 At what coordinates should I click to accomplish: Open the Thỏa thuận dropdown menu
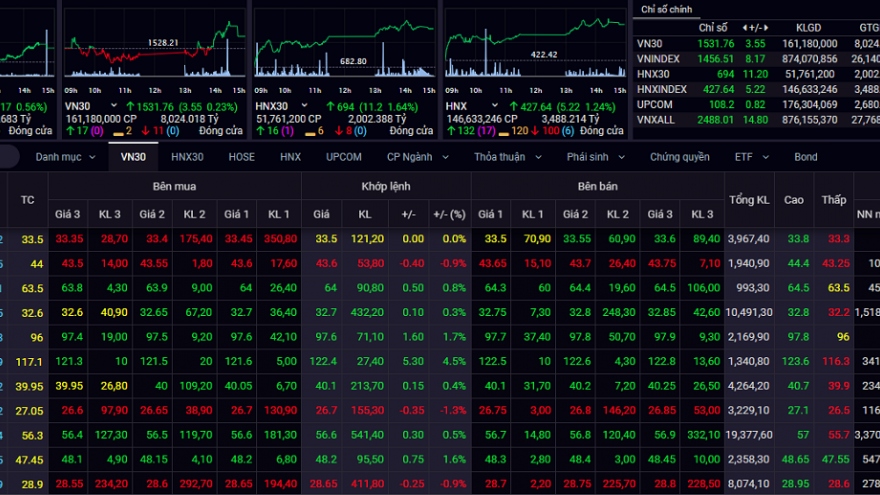click(x=507, y=157)
